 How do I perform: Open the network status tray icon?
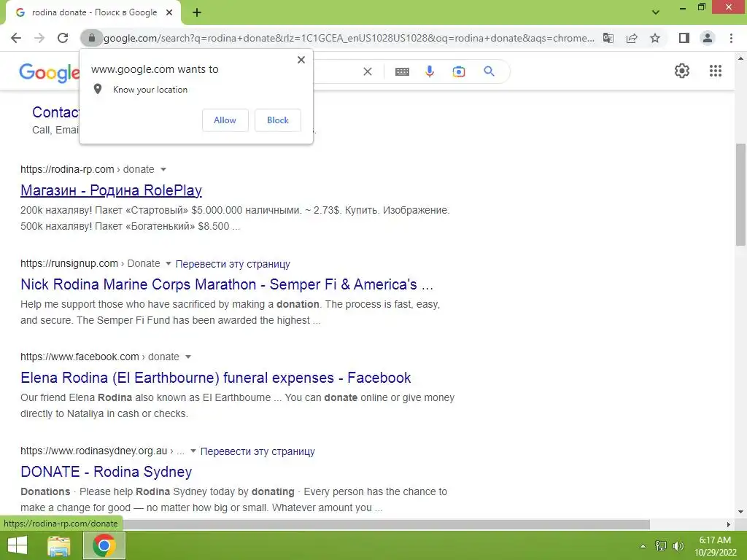coord(661,546)
